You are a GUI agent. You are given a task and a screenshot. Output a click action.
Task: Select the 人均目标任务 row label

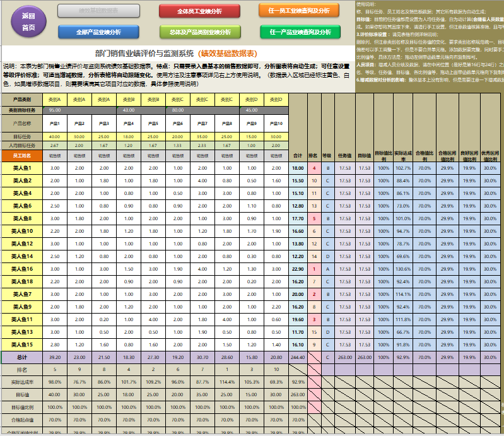click(x=22, y=146)
